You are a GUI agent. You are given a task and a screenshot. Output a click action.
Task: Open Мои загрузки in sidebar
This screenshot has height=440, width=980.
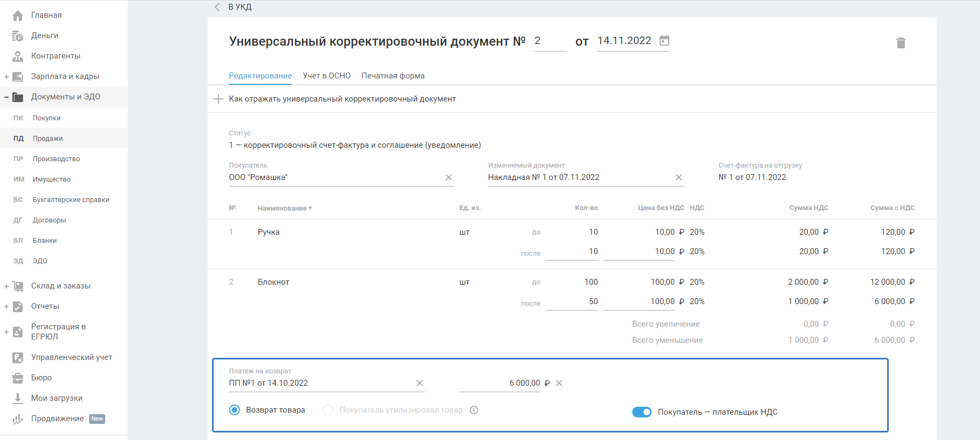tap(56, 398)
